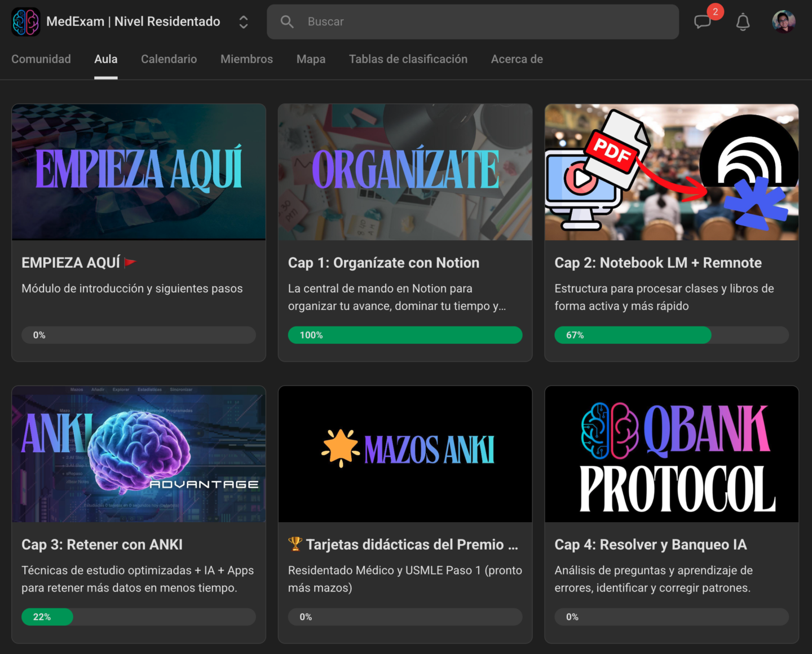Click the search magnifier icon

point(287,22)
